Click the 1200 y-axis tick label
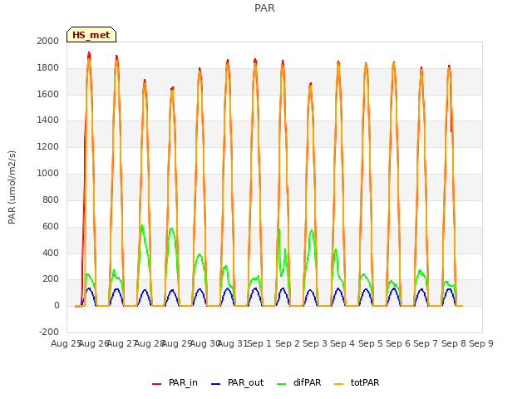This screenshot has height=399, width=532. [x=48, y=146]
